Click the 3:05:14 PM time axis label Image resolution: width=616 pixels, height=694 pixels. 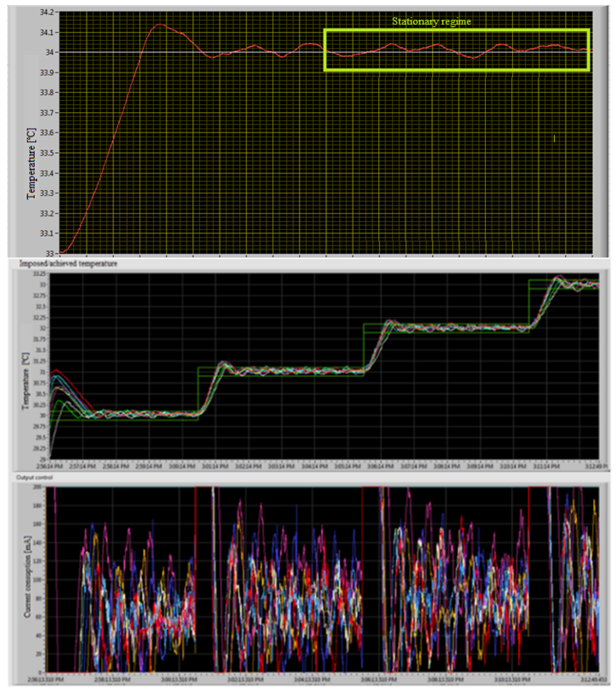point(348,467)
